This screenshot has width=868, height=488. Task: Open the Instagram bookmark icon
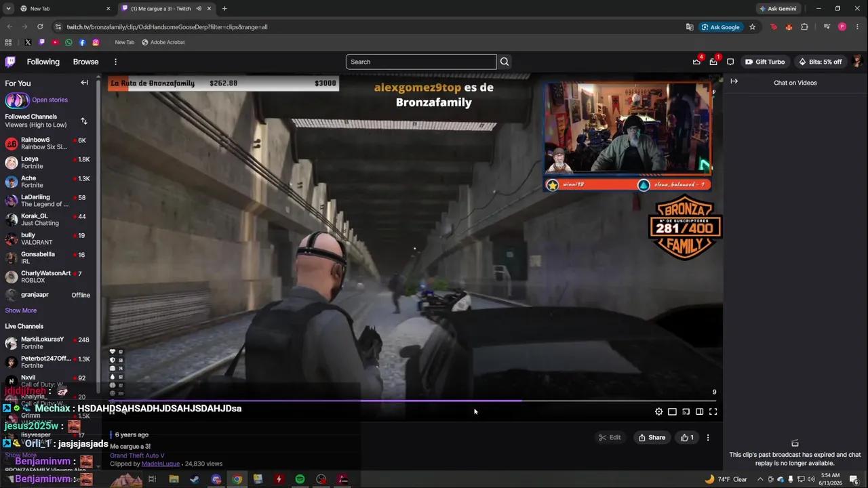(x=96, y=42)
